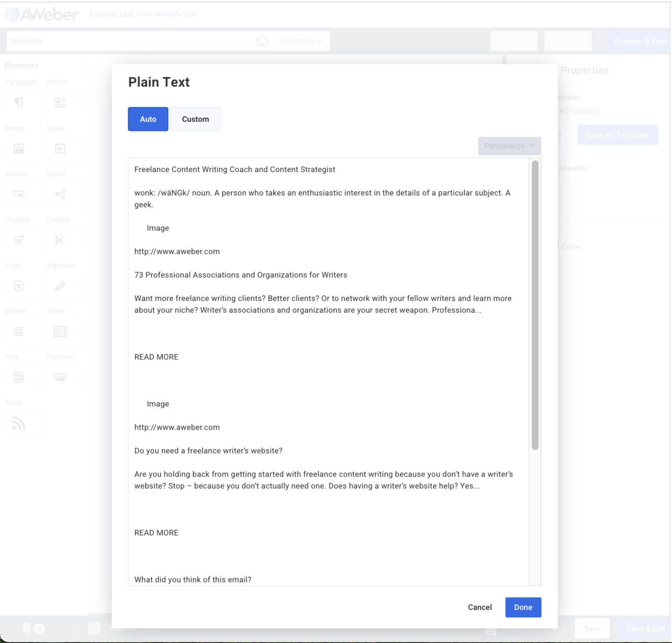Confirm with the Done button
672x643 pixels.
[x=523, y=607]
